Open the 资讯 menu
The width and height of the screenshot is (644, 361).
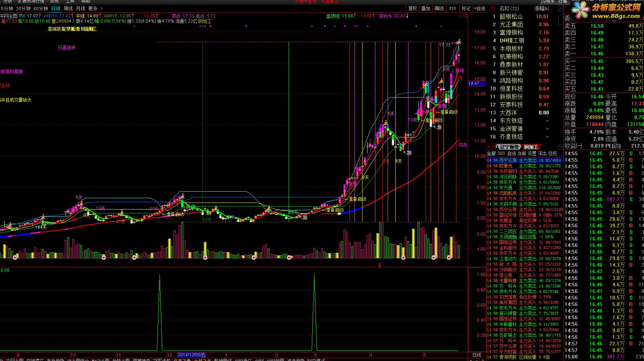(x=54, y=1)
